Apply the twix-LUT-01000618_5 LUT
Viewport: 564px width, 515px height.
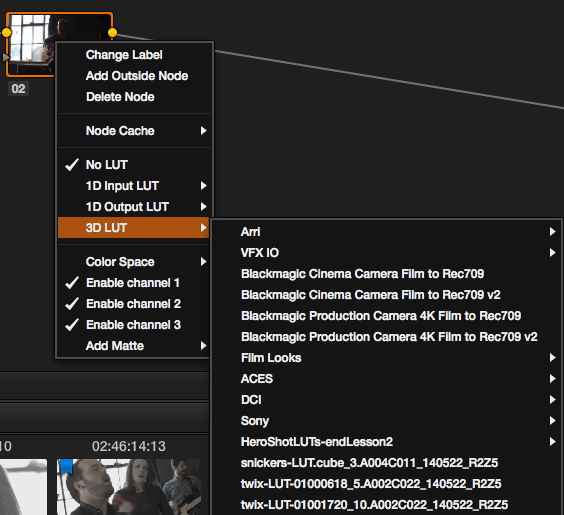coord(386,484)
